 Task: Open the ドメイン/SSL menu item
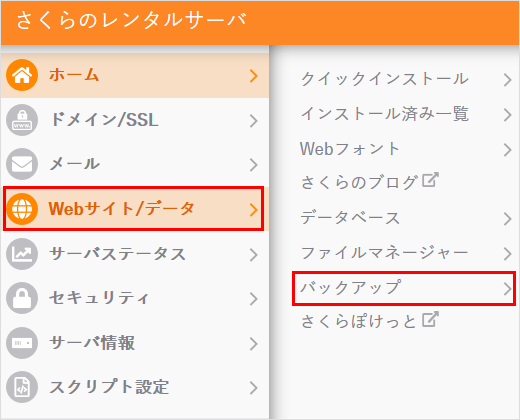click(x=135, y=120)
